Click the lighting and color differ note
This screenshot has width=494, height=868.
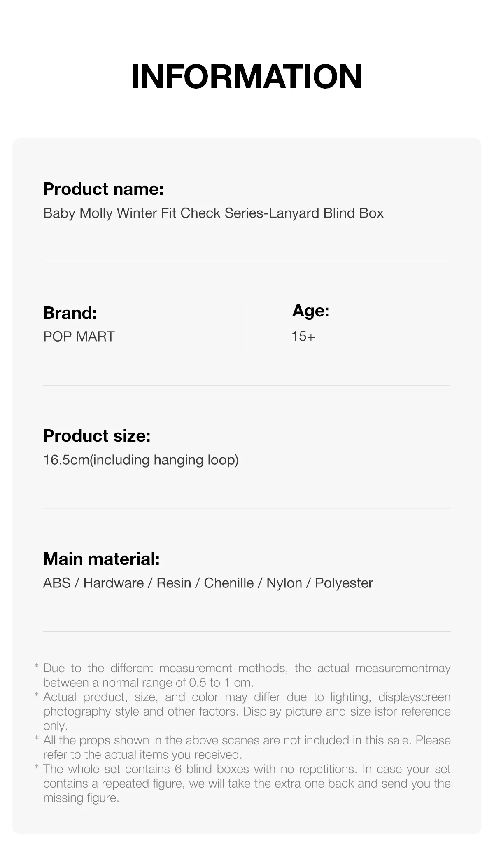tap(247, 711)
